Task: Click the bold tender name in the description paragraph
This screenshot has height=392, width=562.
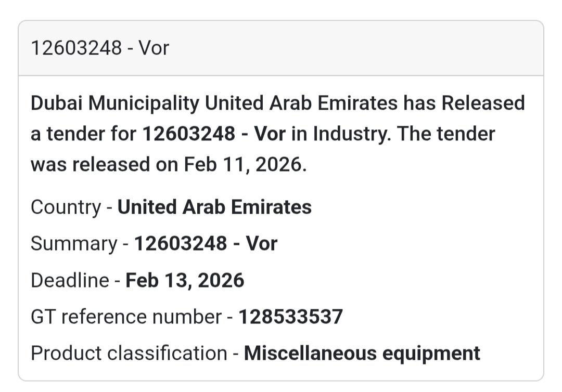Action: click(x=214, y=134)
